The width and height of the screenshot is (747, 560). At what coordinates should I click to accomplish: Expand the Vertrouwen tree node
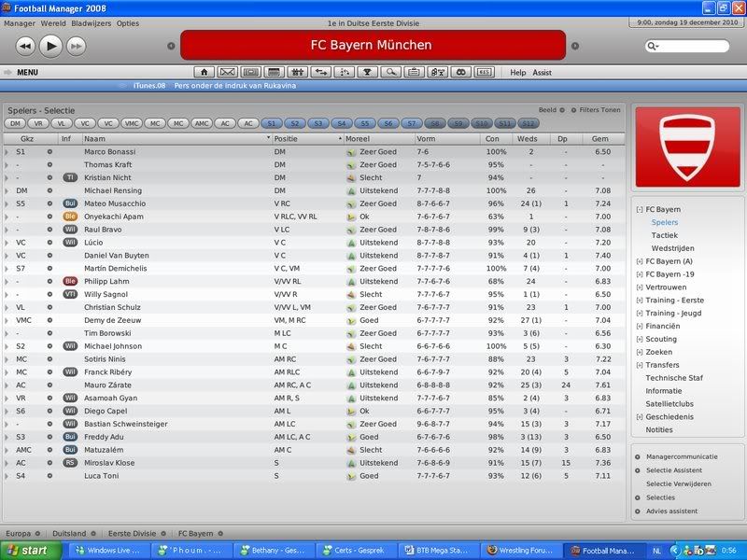click(640, 287)
